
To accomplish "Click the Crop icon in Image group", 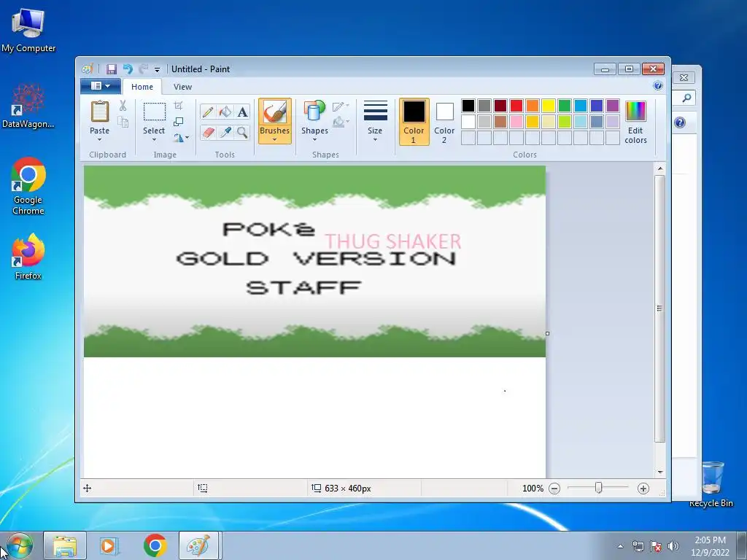I will [x=178, y=106].
